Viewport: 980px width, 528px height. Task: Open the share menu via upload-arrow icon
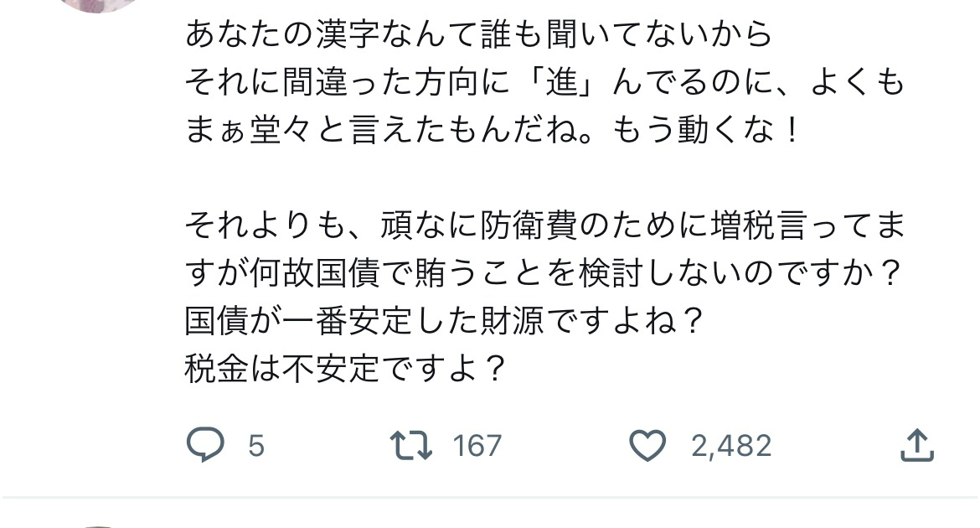(916, 445)
